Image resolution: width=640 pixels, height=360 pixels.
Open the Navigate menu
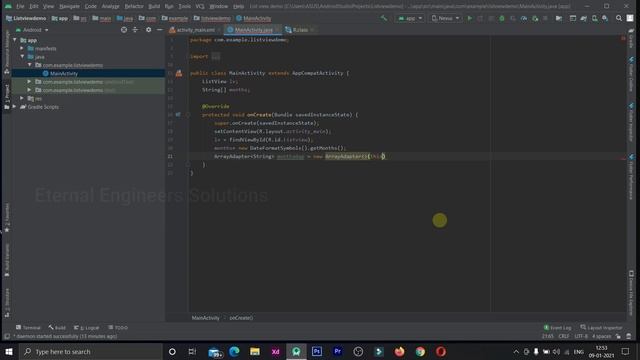pos(69,6)
